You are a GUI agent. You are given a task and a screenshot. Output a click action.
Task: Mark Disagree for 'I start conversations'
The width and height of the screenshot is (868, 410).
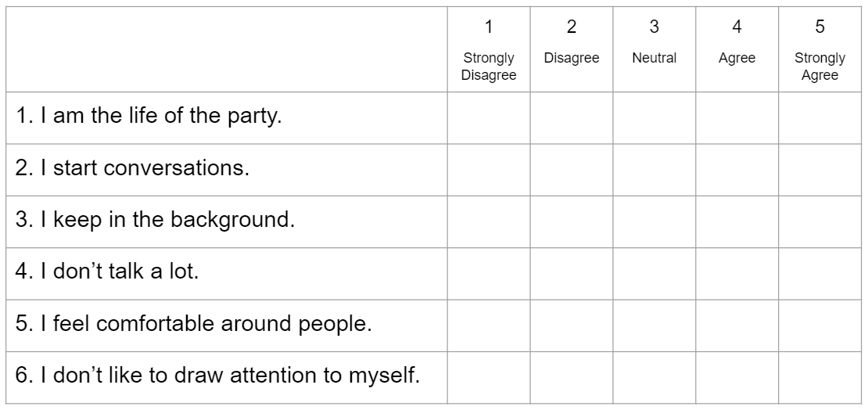571,168
